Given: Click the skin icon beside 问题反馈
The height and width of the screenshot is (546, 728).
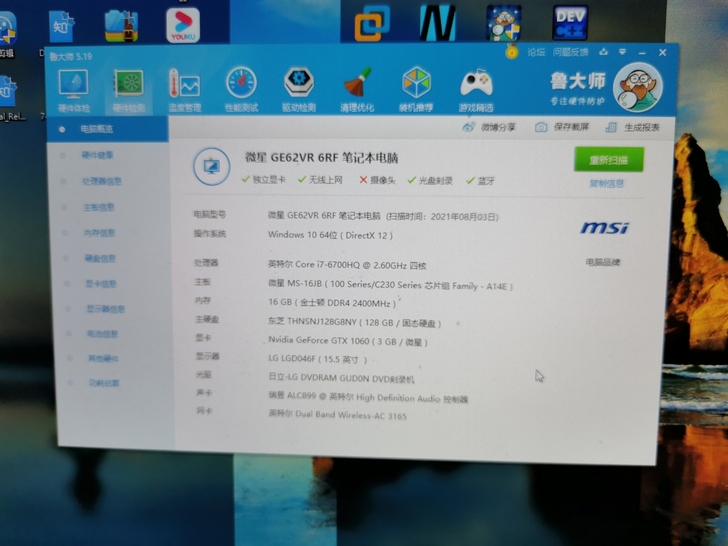Looking at the screenshot, I should (x=603, y=52).
